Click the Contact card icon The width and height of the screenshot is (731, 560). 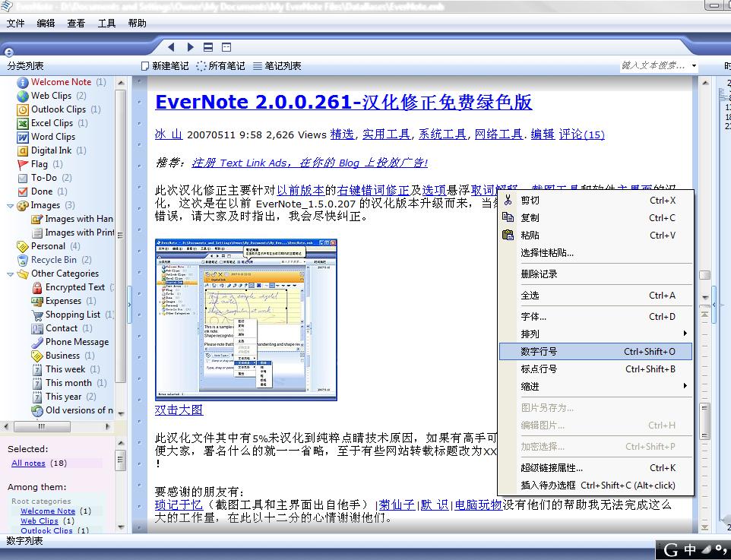coord(37,329)
